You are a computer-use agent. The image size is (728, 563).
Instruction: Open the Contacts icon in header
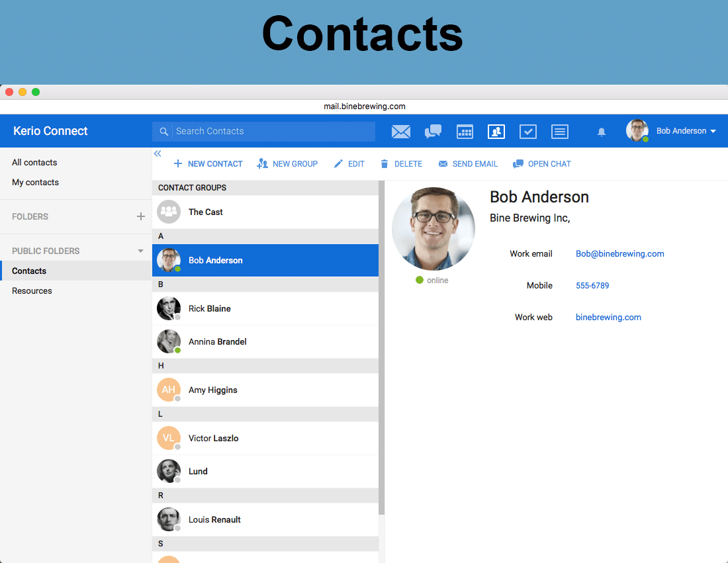pos(496,132)
